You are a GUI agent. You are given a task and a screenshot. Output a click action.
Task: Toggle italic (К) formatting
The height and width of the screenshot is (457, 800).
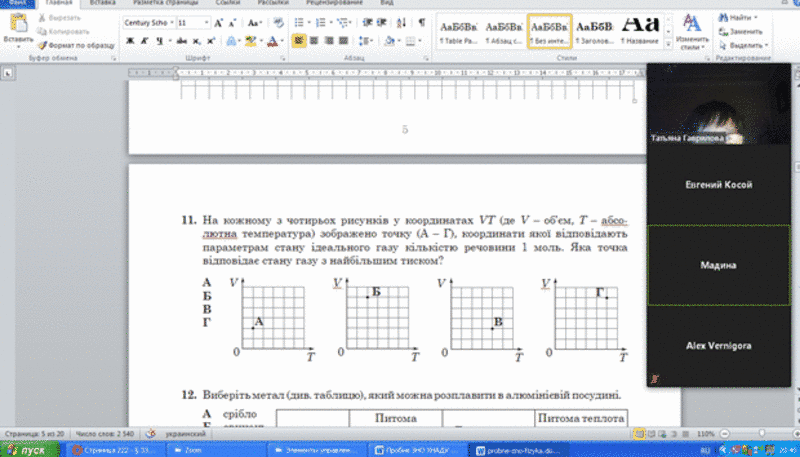click(145, 41)
